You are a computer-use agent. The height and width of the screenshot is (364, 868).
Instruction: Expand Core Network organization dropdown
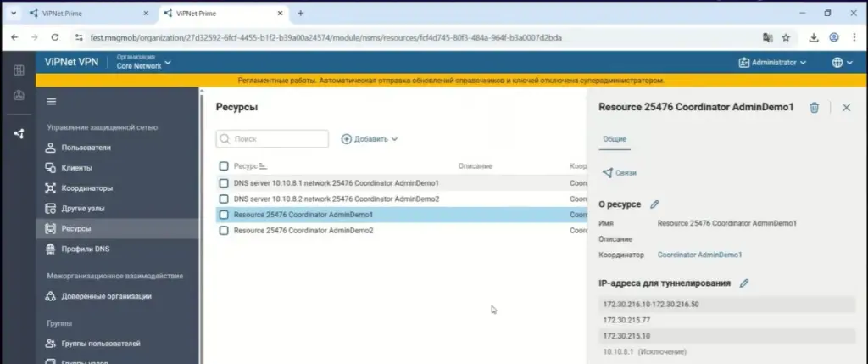point(143,62)
